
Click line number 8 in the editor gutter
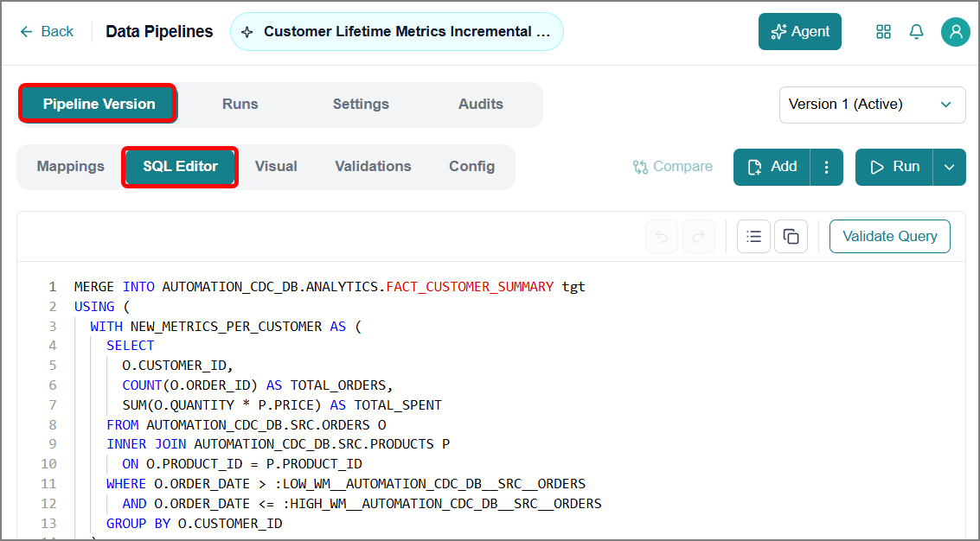(x=53, y=425)
